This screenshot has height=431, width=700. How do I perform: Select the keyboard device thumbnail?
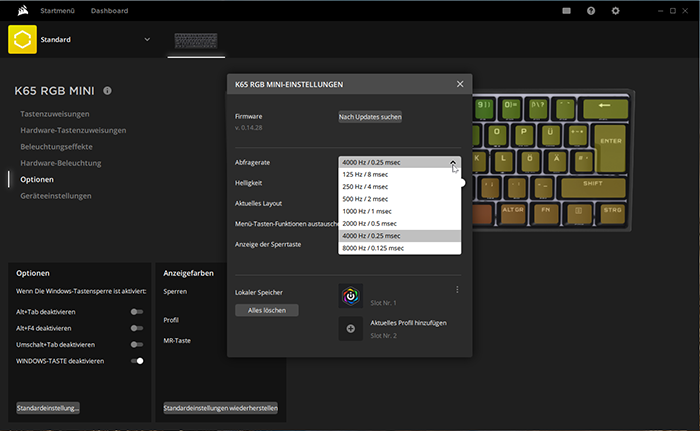tap(196, 41)
